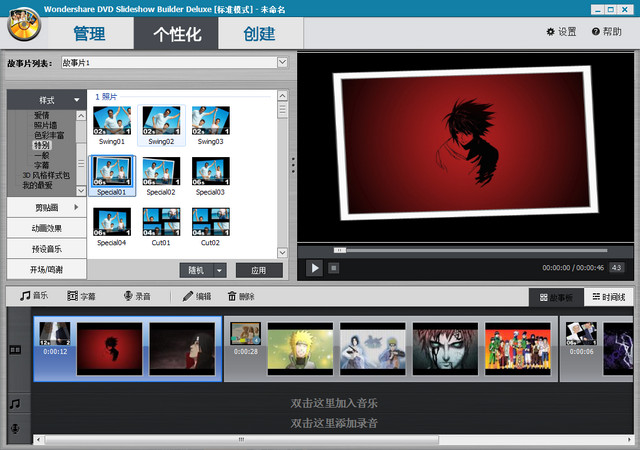Select the Swing02 style thumbnail
Screen dimensions: 640x450
point(162,125)
